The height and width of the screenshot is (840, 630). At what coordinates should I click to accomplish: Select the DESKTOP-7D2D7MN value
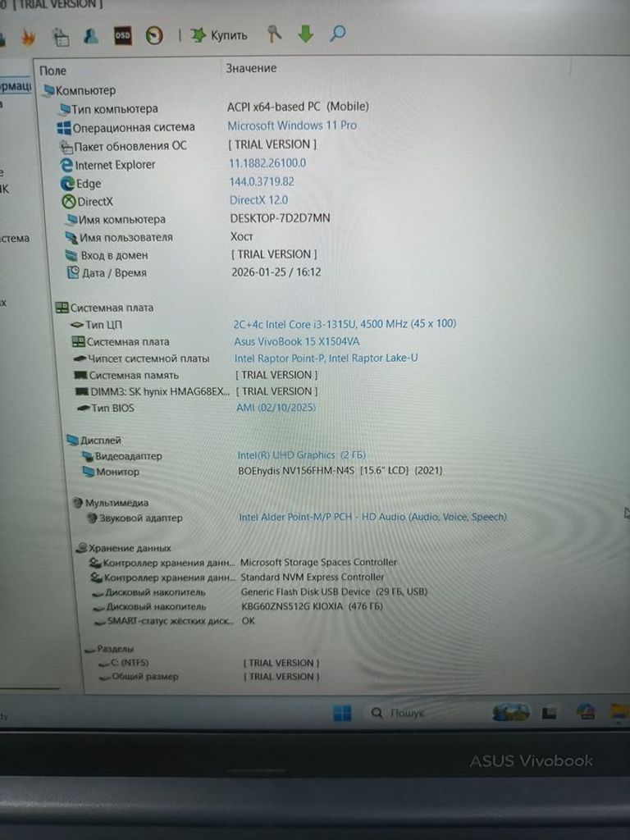click(281, 218)
